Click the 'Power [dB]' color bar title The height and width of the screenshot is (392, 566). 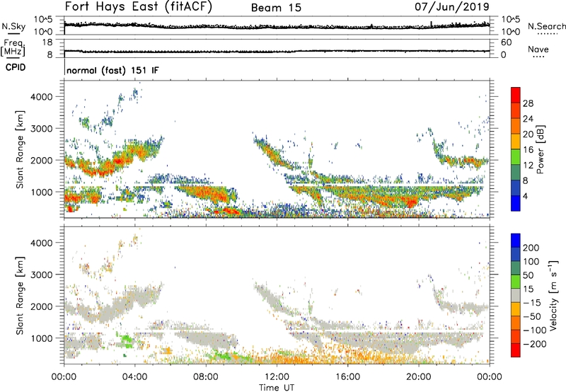coord(541,149)
